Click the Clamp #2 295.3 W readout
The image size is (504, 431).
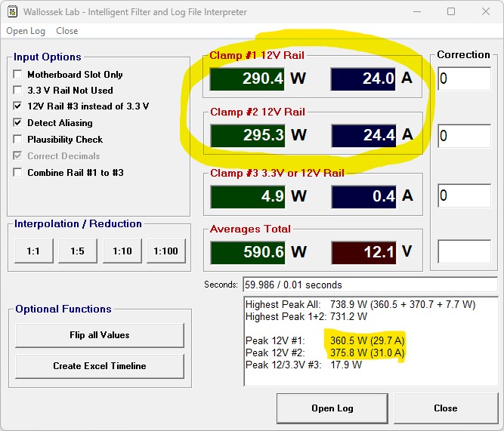point(248,136)
